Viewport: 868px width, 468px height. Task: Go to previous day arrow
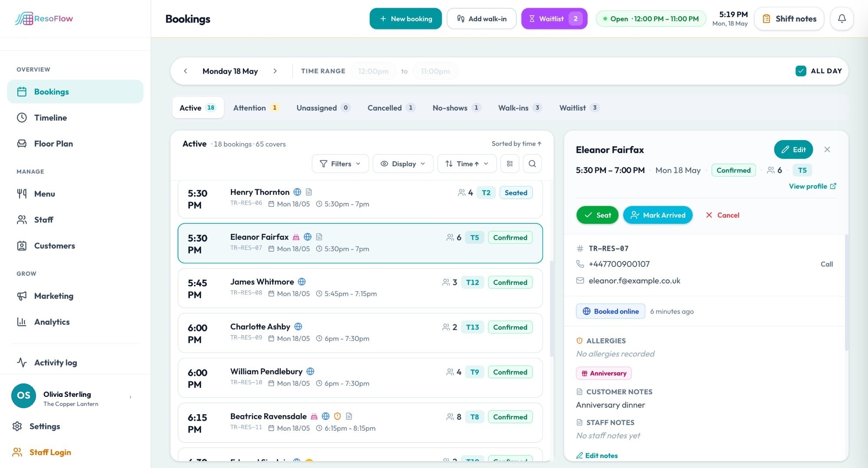pos(185,71)
